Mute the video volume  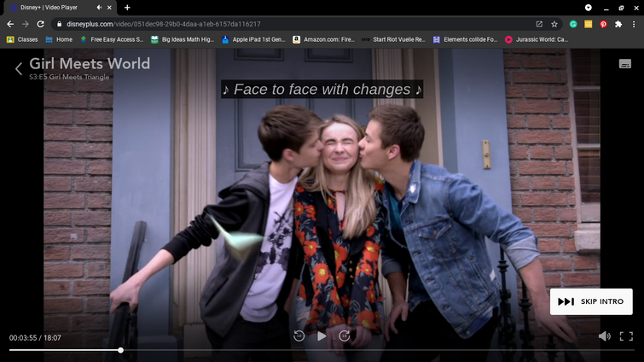(x=605, y=336)
